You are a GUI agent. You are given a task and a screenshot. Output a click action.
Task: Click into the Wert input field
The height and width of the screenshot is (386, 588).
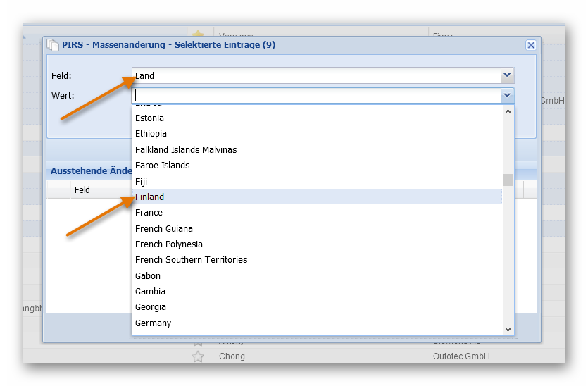coord(317,95)
